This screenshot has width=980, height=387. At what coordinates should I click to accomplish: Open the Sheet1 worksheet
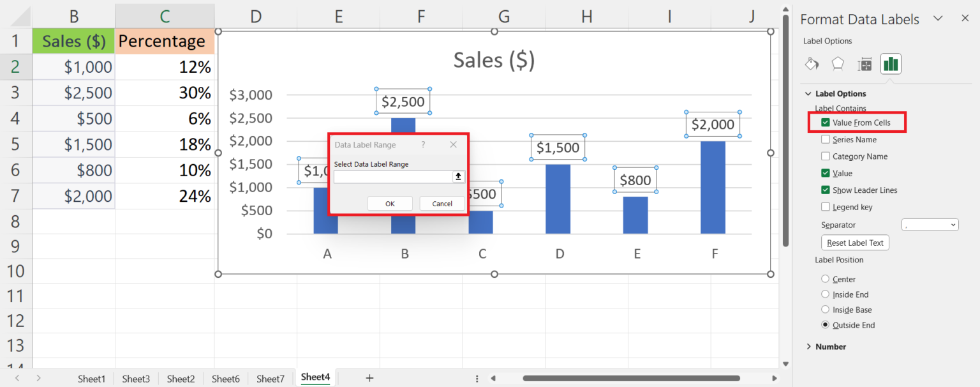pos(91,378)
